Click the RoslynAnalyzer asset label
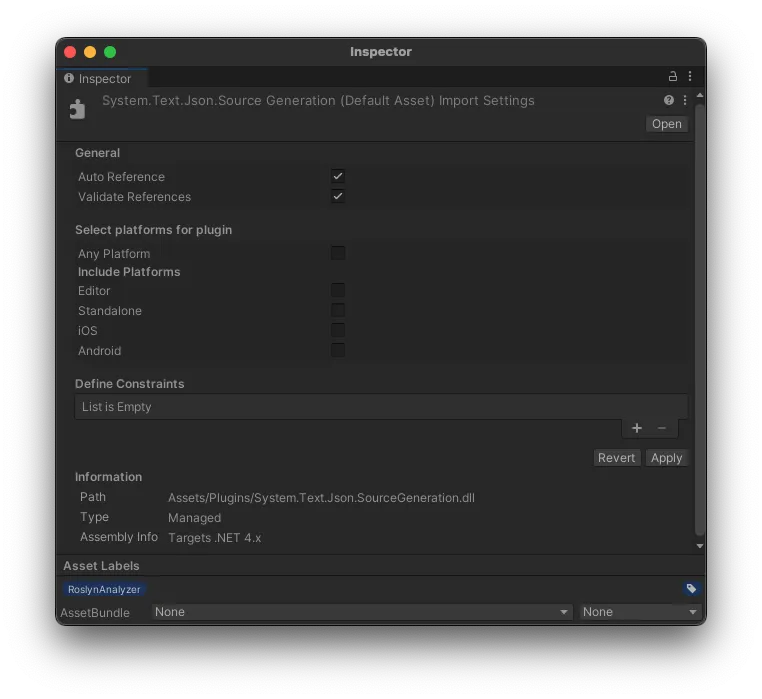 (104, 590)
